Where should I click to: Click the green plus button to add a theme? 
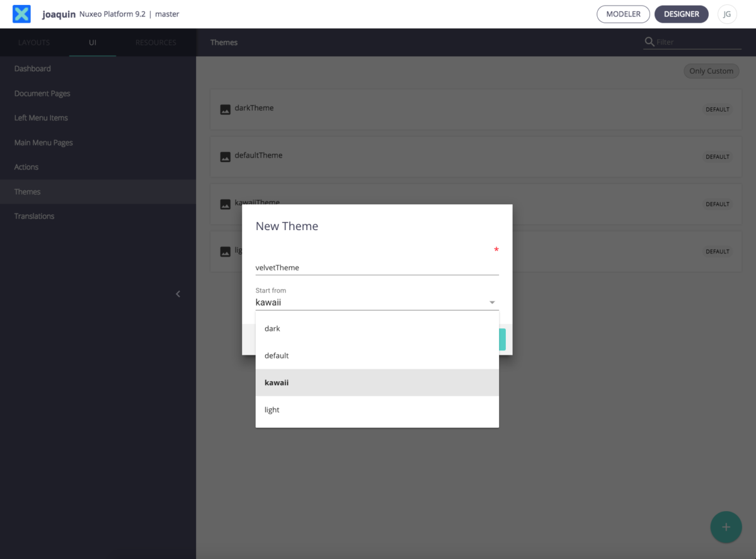click(726, 527)
